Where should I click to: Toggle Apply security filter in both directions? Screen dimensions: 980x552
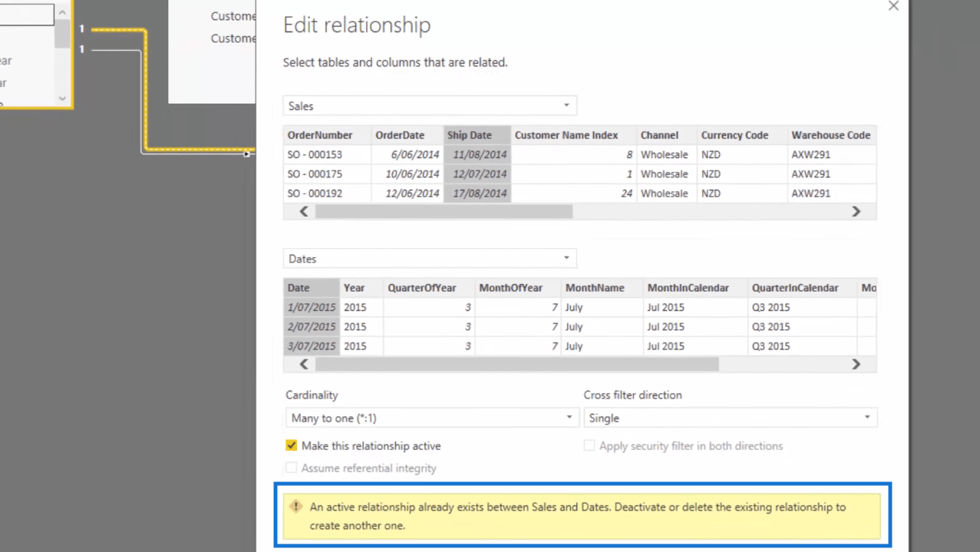click(589, 445)
